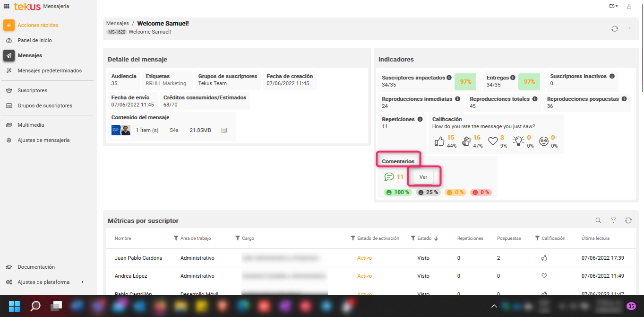
Task: Click the search icon in Métricas por suscriptor
Action: (598, 220)
